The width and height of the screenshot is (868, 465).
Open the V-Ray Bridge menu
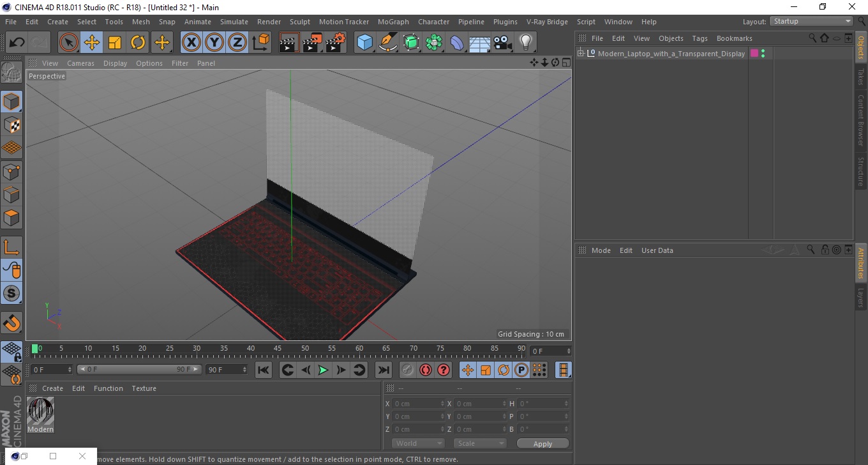pos(547,22)
